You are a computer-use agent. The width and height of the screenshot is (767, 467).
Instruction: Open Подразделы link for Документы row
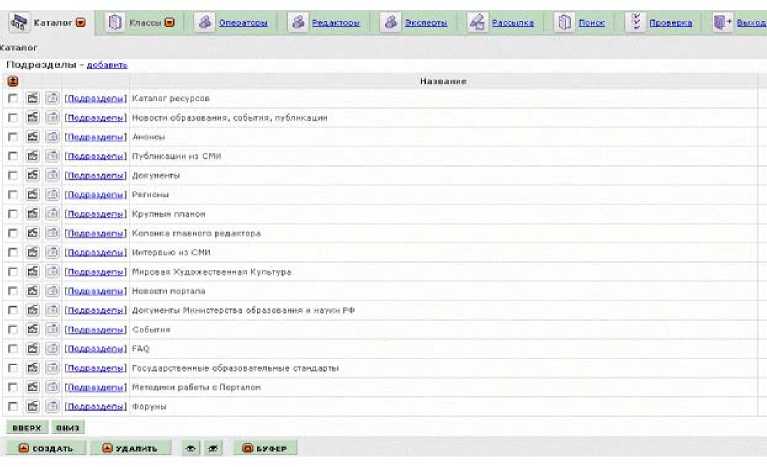96,176
